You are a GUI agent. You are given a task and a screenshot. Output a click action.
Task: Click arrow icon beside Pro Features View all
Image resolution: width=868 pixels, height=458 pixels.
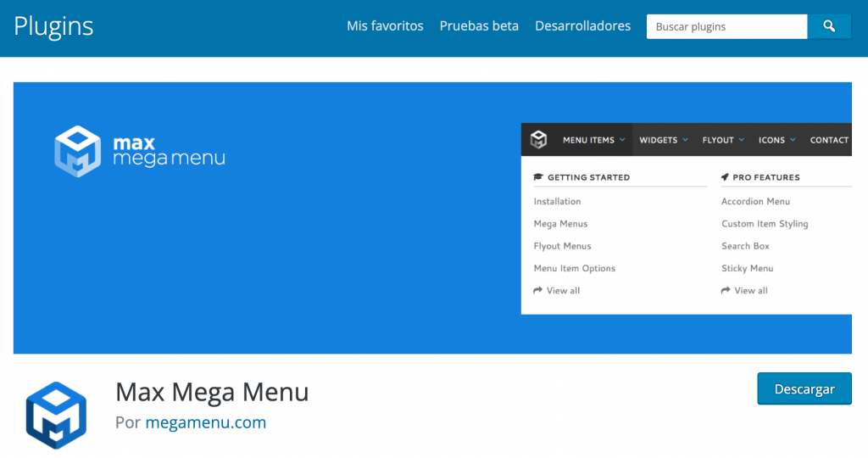coord(726,290)
